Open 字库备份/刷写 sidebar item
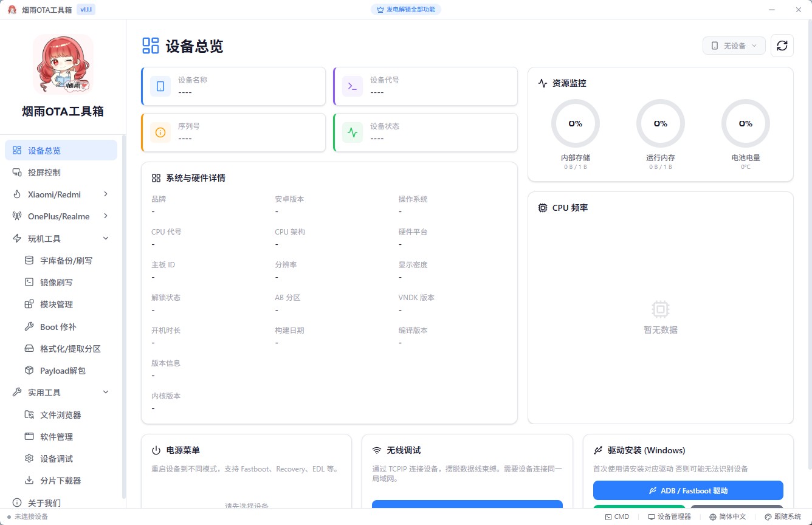The width and height of the screenshot is (812, 525). 67,261
